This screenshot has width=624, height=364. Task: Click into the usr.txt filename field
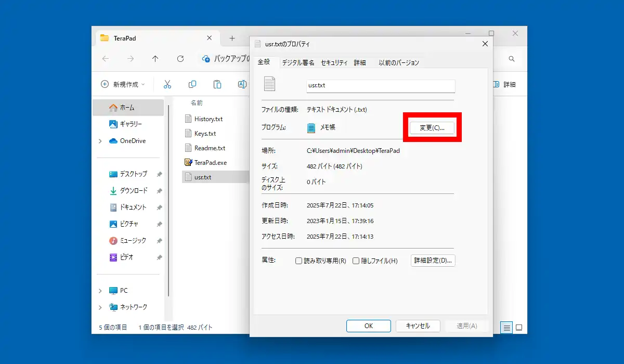click(381, 86)
